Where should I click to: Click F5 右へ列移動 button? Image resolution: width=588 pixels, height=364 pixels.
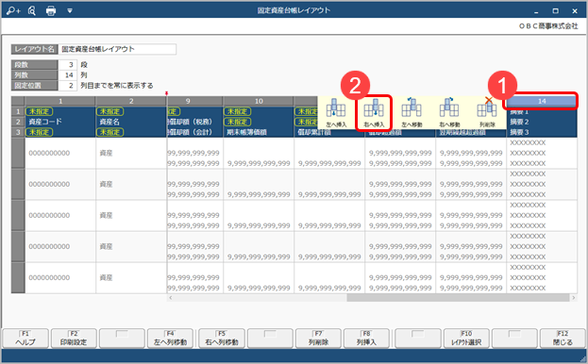[222, 339]
